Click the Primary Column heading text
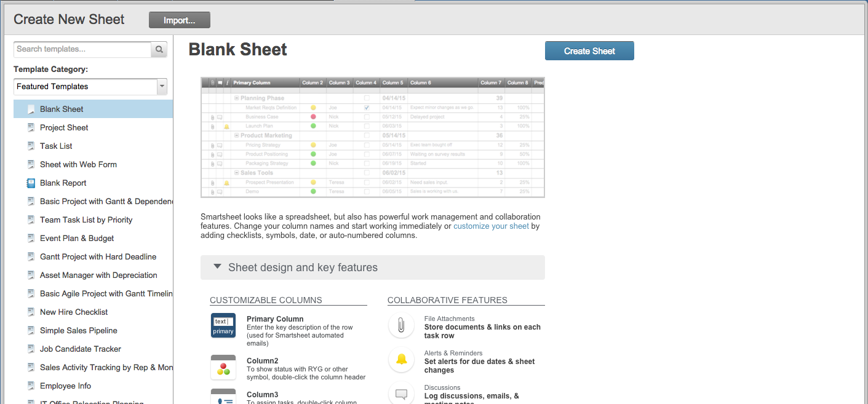868x404 pixels. [x=275, y=319]
